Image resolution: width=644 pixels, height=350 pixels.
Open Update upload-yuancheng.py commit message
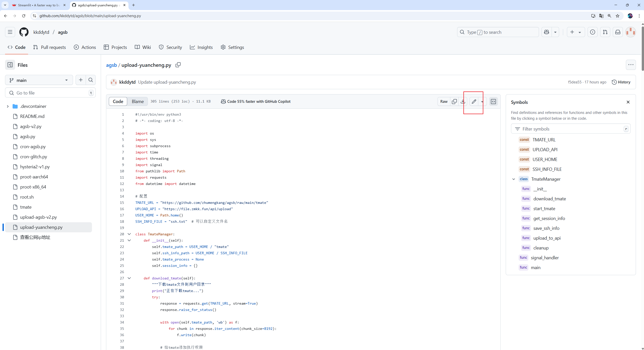[167, 82]
